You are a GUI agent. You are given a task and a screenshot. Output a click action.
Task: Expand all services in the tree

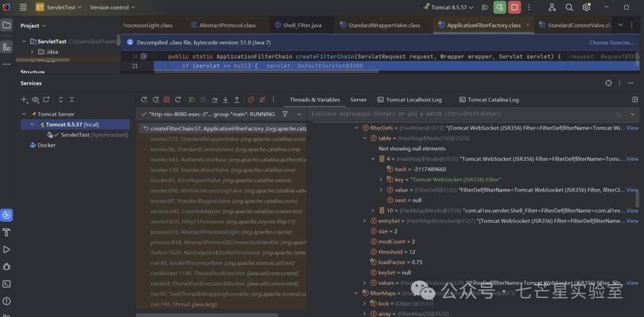(61, 100)
